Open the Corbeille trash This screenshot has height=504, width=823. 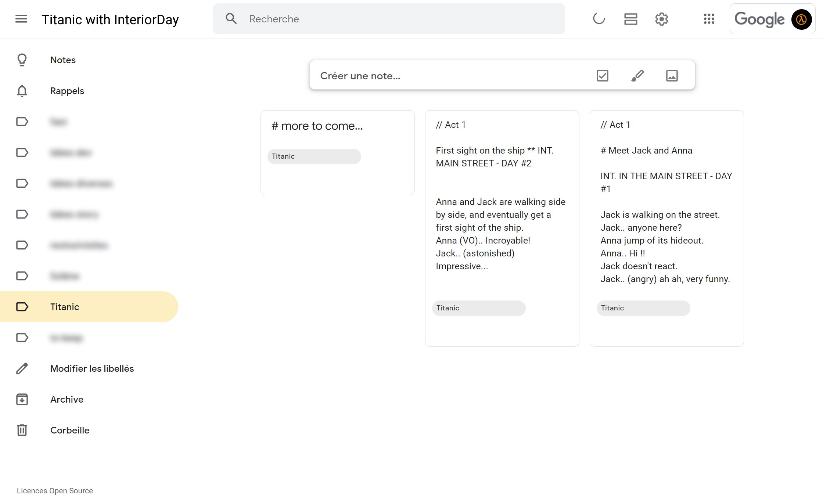(x=69, y=430)
